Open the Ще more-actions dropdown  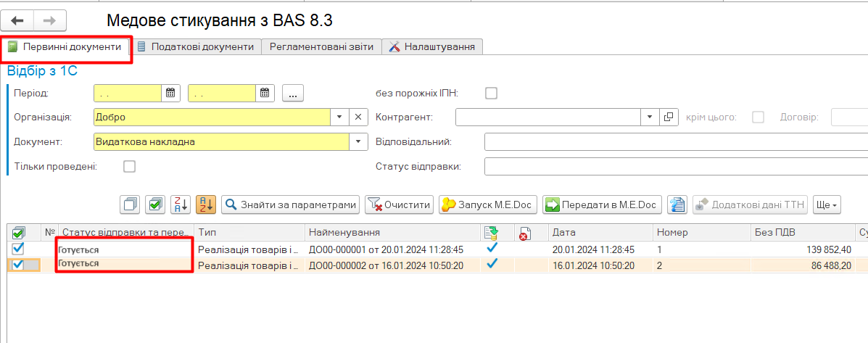(x=827, y=204)
